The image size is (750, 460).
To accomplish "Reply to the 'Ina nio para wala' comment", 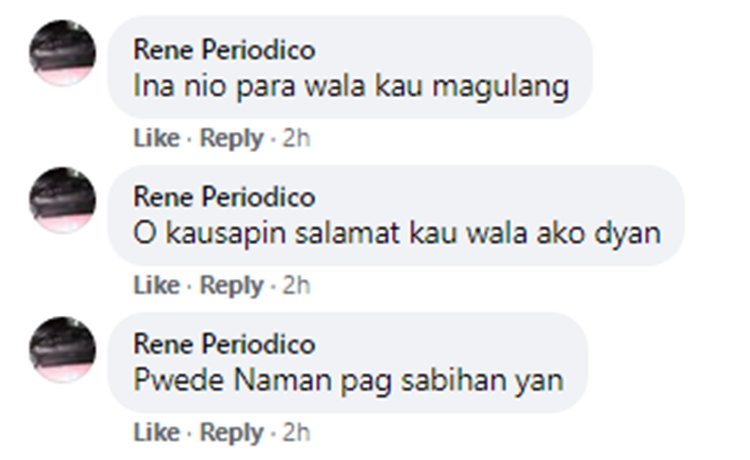I will pyautogui.click(x=232, y=139).
